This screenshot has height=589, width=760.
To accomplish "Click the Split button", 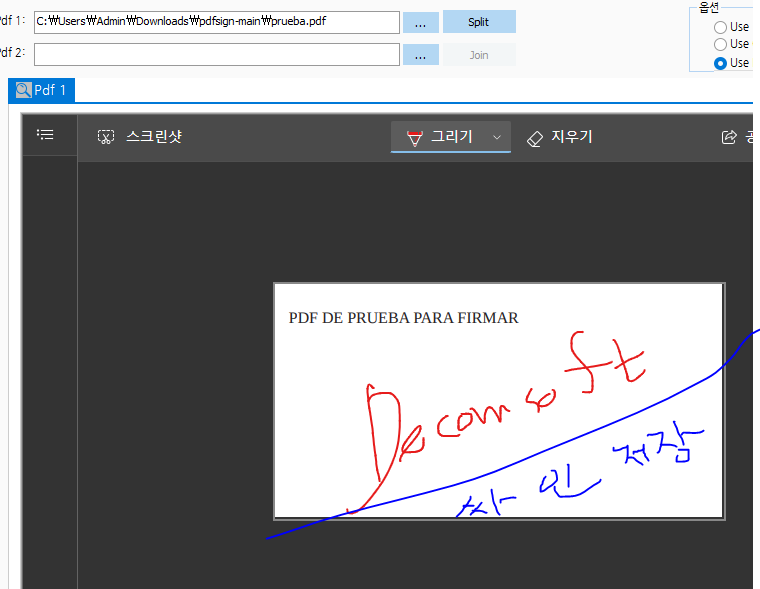I will click(479, 22).
